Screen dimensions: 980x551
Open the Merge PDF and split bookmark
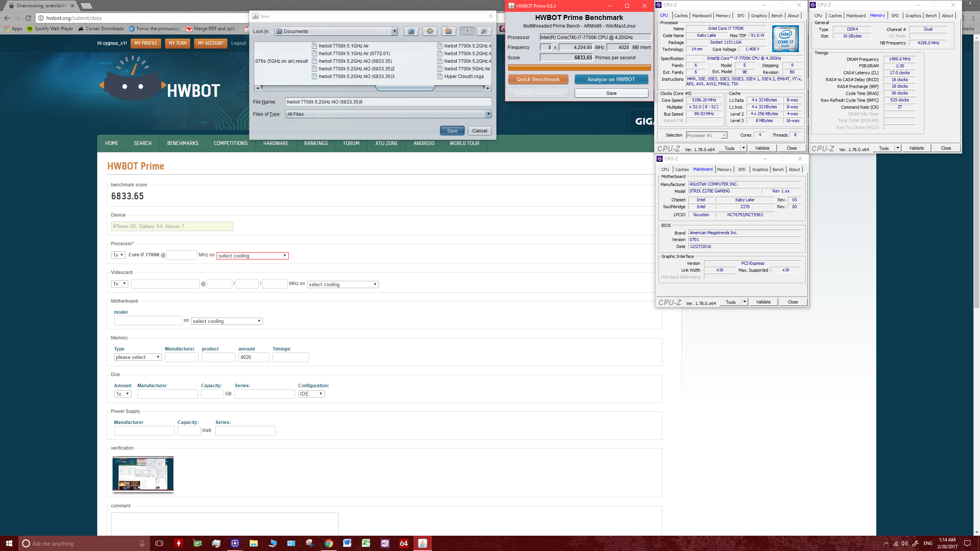click(x=211, y=29)
